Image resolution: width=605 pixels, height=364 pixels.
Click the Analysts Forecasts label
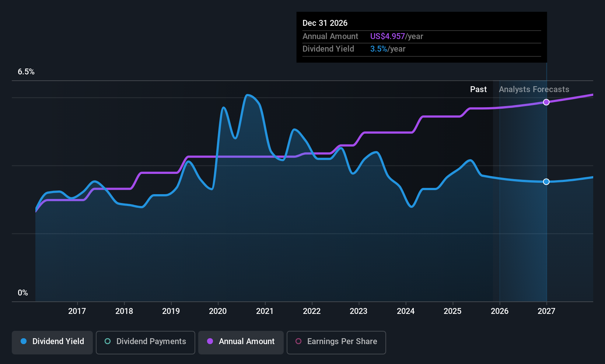click(534, 90)
